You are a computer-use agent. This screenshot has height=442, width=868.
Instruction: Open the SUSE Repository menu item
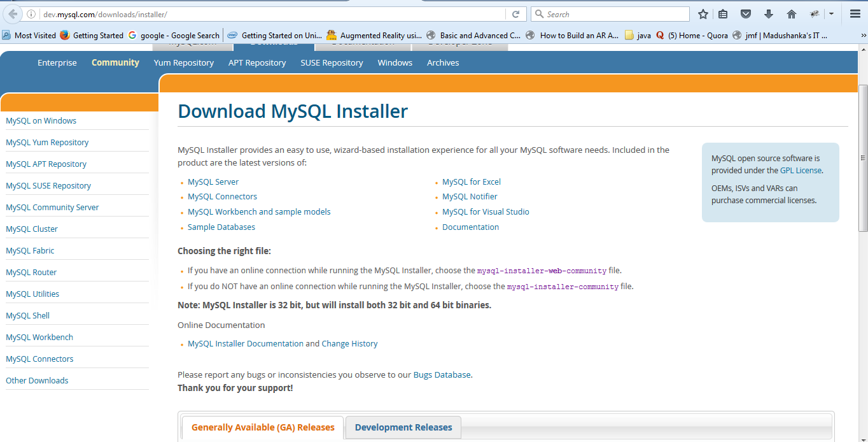pos(332,62)
